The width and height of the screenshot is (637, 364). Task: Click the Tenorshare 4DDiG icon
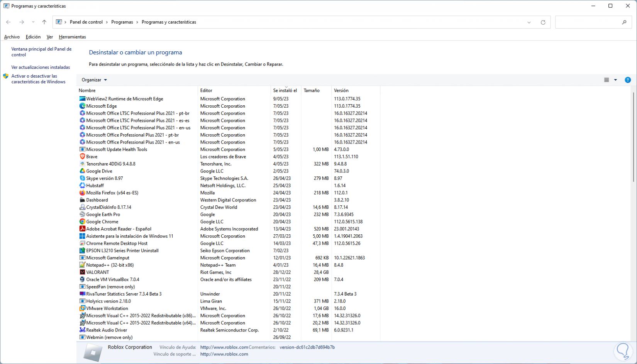(82, 164)
